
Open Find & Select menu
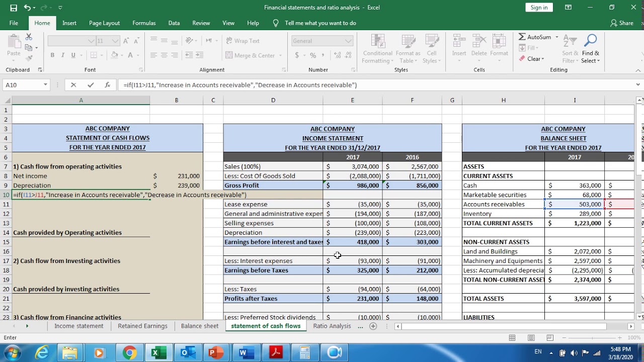click(x=590, y=49)
